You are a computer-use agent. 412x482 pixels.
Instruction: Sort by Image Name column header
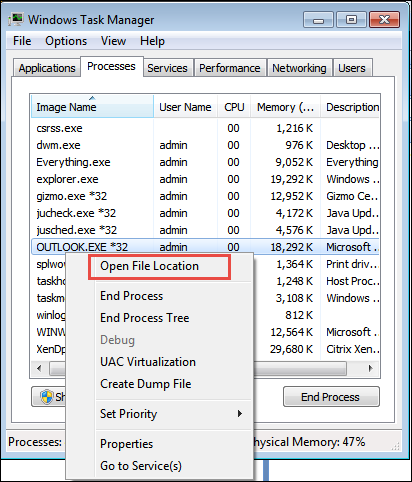click(92, 107)
